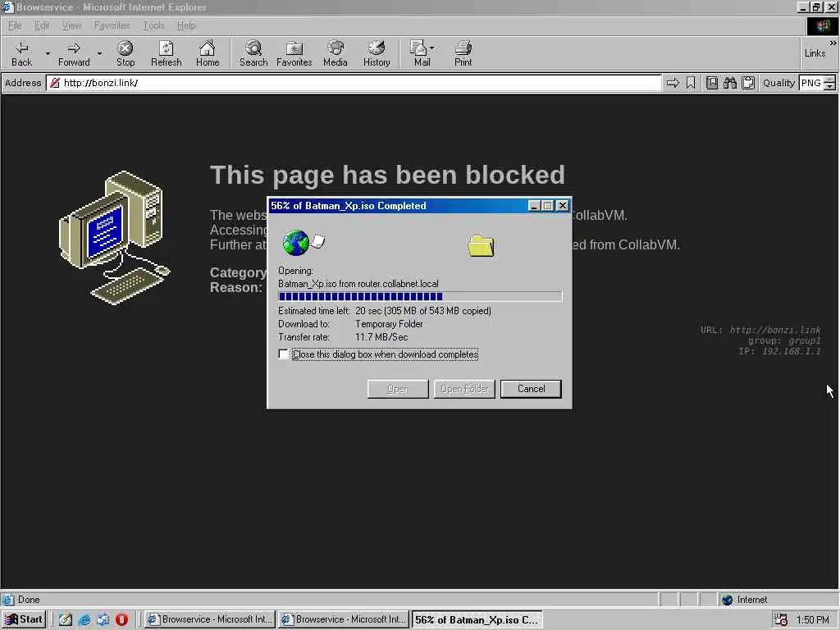
Task: Open the Tools menu
Action: [153, 25]
